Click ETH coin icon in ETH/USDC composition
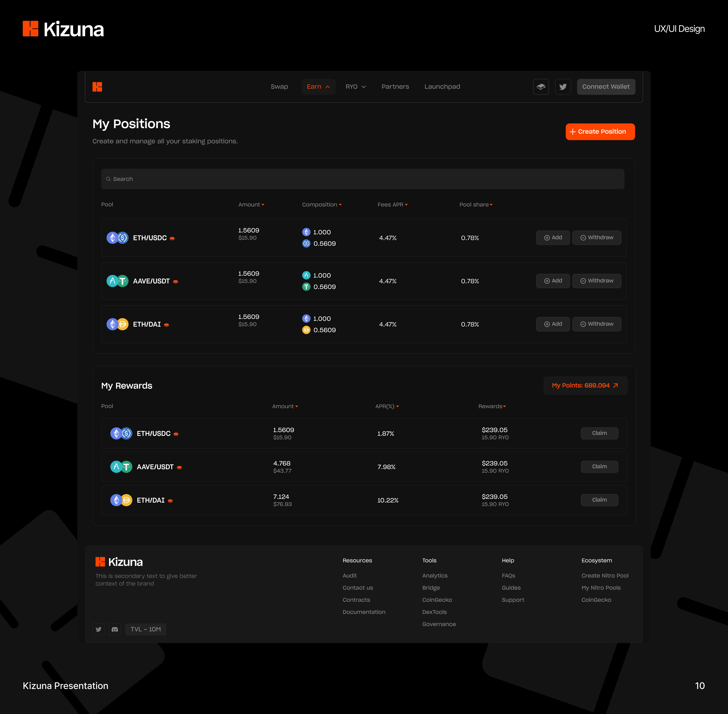 coord(306,232)
